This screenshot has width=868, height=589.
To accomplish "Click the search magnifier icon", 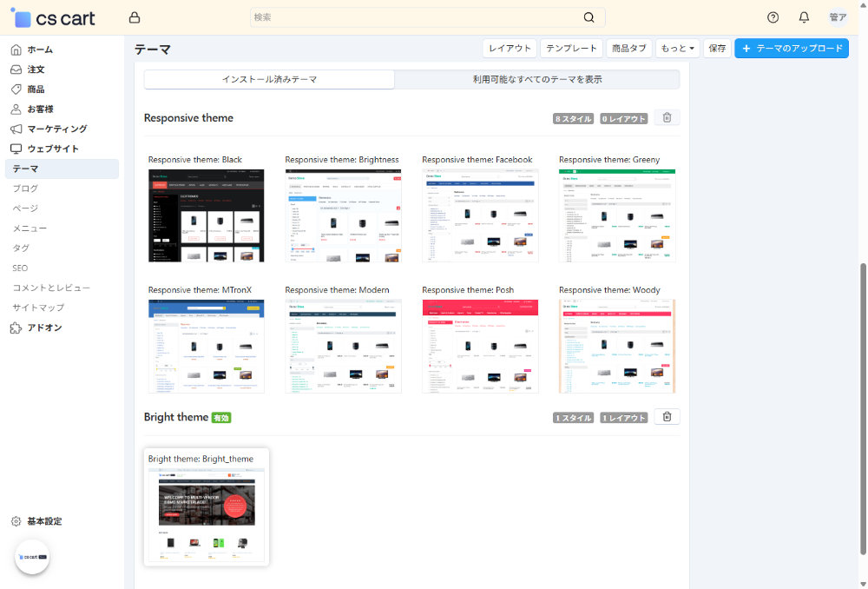I will tap(589, 17).
